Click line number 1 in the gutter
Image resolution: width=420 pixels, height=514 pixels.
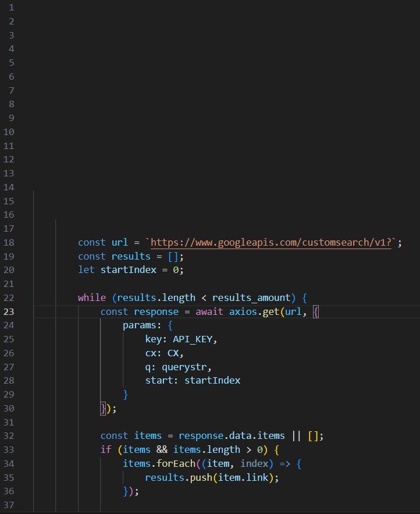tap(12, 8)
